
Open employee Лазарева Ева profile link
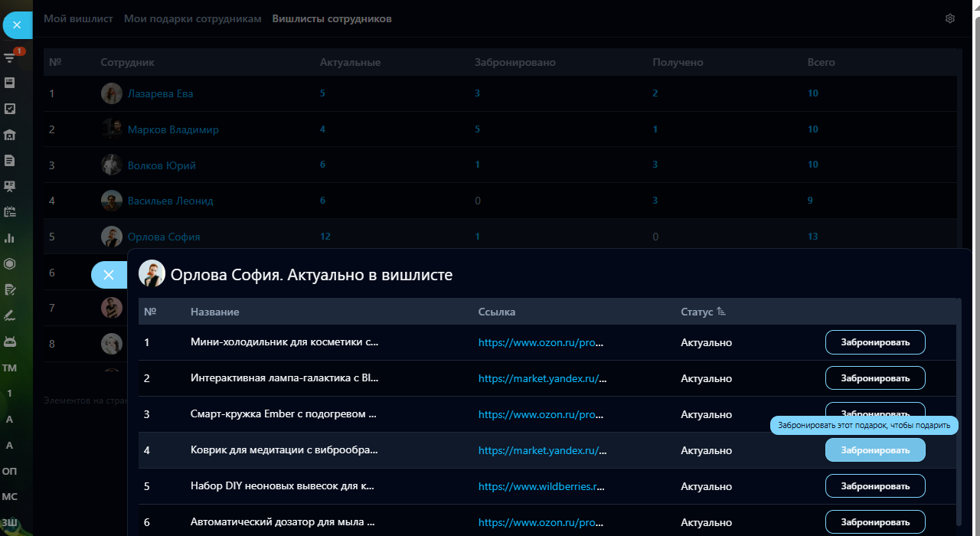coord(160,93)
